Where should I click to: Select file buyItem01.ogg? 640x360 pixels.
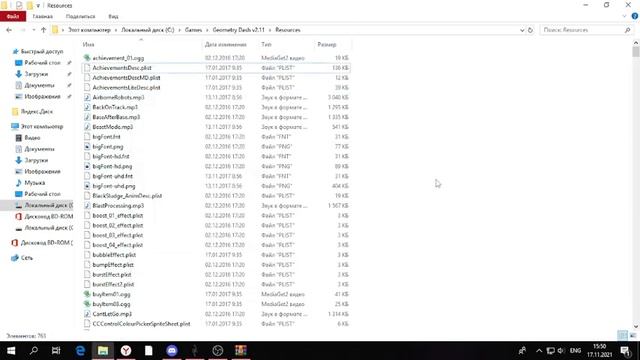111,294
